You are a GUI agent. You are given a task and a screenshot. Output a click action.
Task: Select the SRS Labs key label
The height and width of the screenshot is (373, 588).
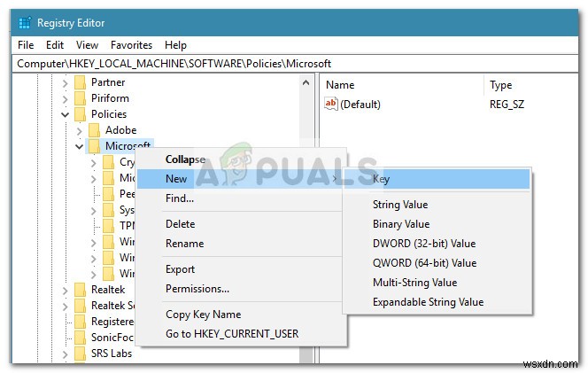click(x=112, y=354)
